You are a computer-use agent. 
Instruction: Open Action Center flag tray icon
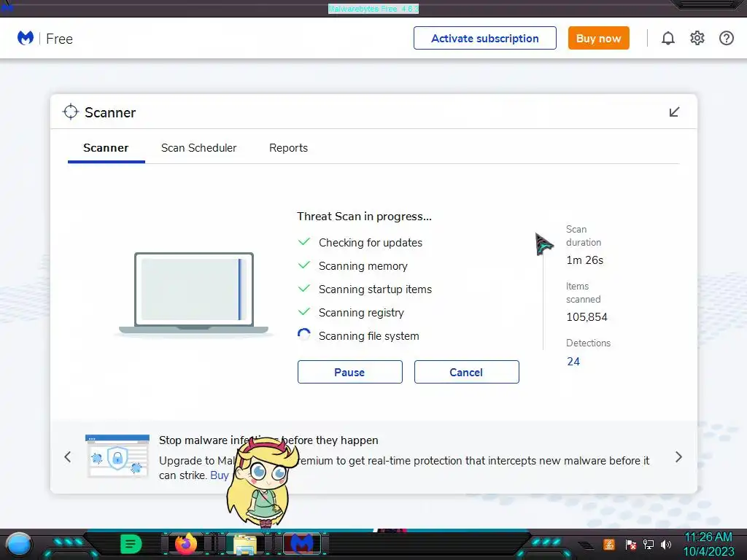631,544
